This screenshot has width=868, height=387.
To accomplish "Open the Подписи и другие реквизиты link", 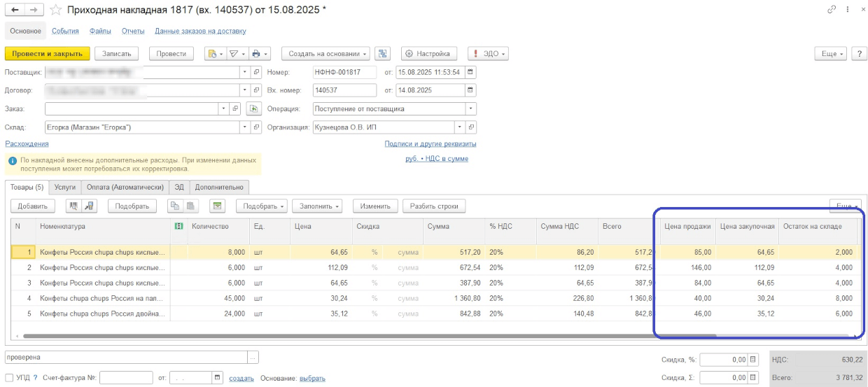I will 430,143.
